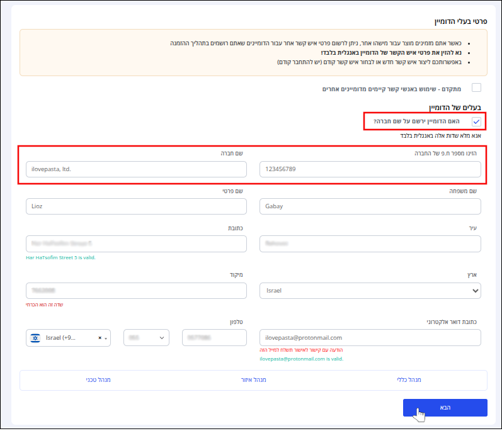This screenshot has height=448, width=502.
Task: Open the מנהל טכני tab
Action: pos(98,380)
